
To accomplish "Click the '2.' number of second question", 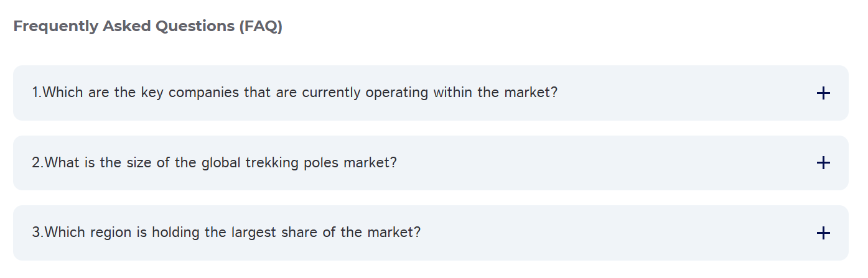I will point(37,163).
